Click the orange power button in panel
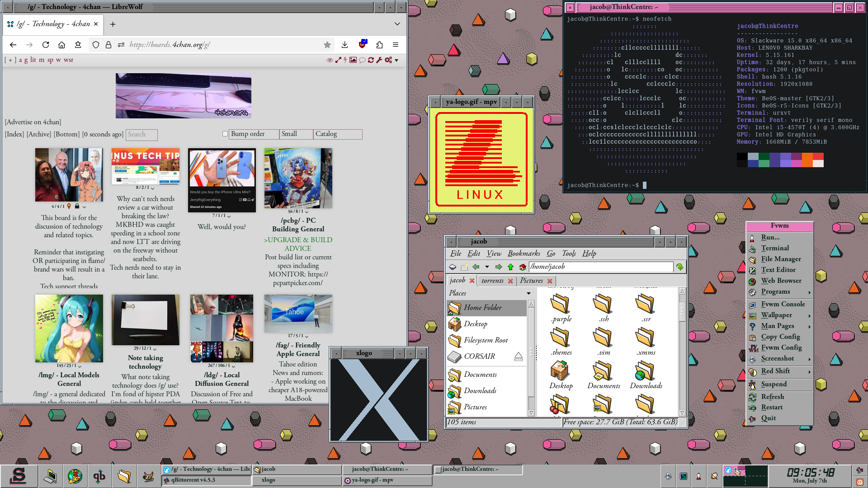868x488 pixels. [x=860, y=482]
